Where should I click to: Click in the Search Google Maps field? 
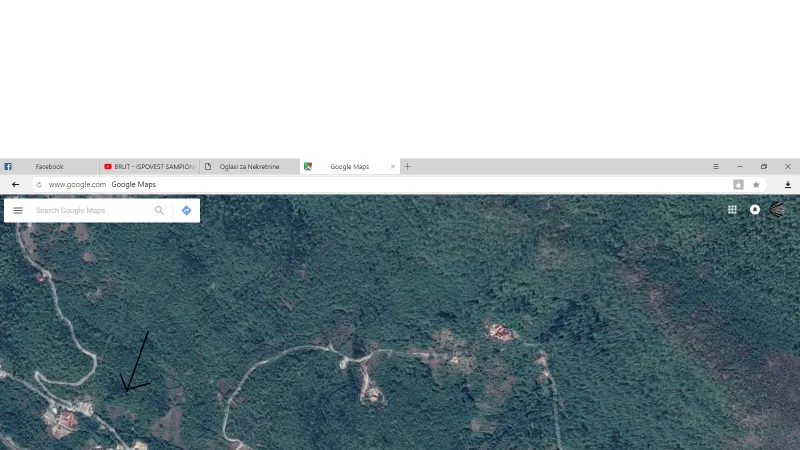90,210
